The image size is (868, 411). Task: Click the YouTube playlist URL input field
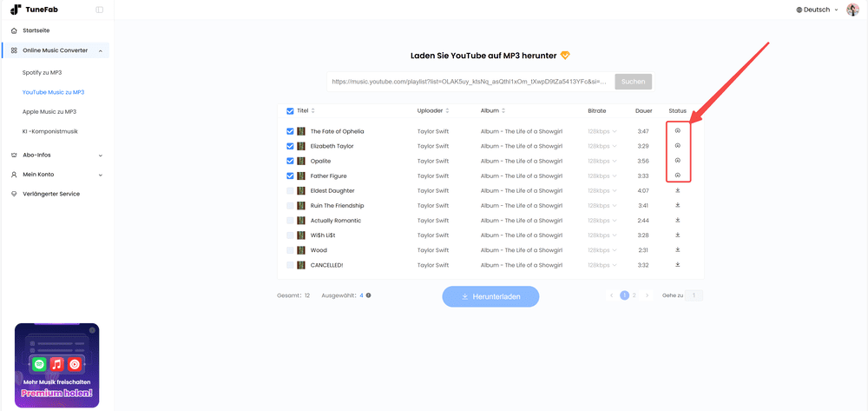469,82
